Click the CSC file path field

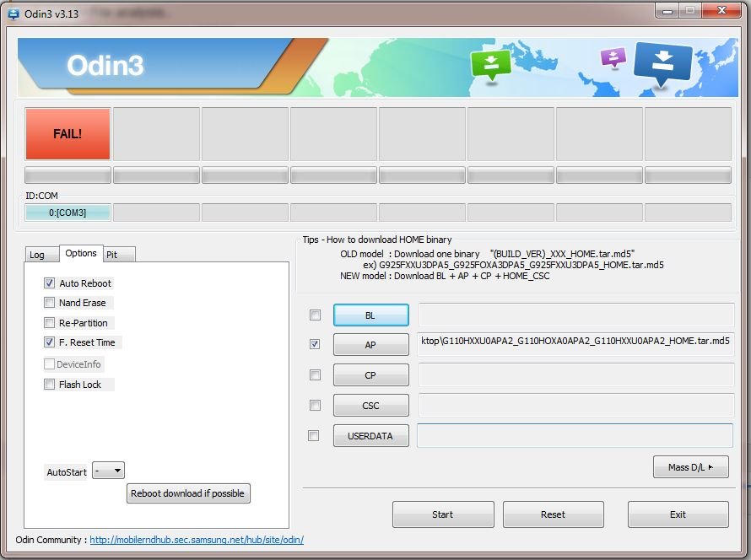pyautogui.click(x=576, y=405)
